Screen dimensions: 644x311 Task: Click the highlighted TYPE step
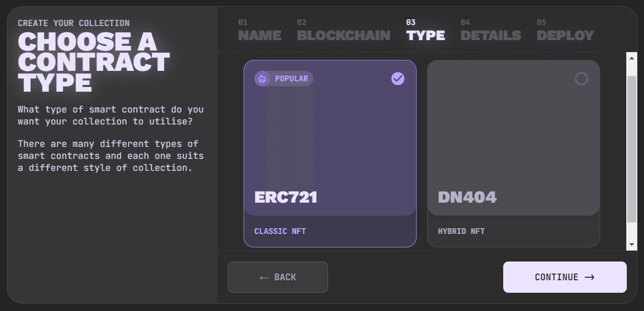coord(426,35)
